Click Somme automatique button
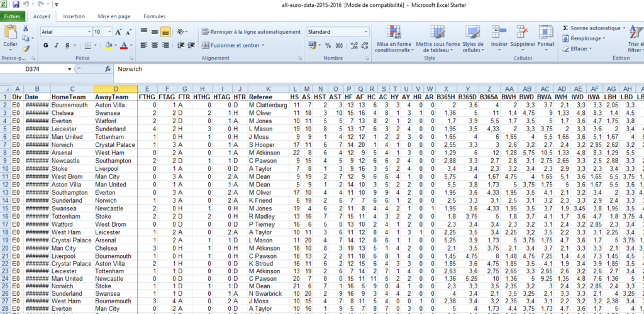644x314 pixels. point(594,28)
